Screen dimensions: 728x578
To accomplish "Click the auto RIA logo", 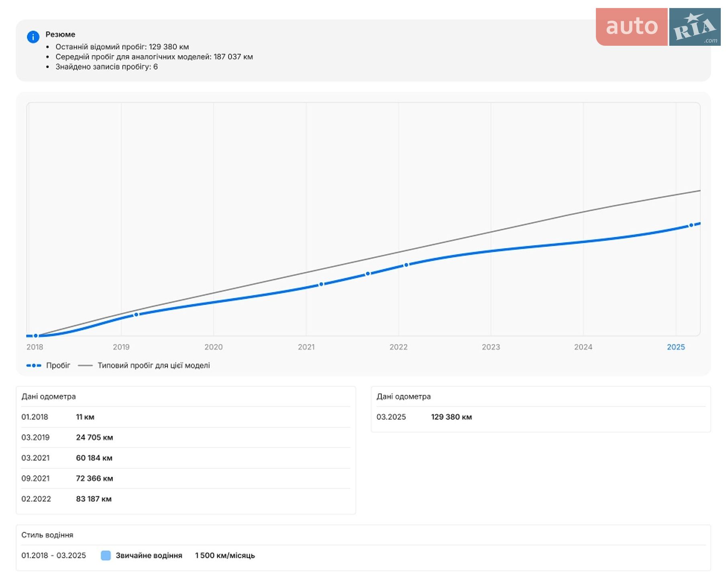I will coord(658,27).
